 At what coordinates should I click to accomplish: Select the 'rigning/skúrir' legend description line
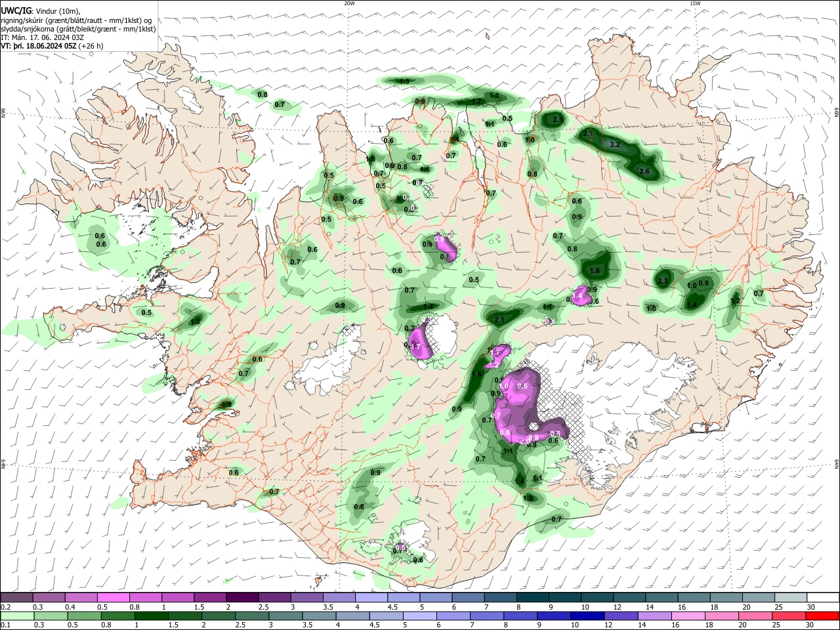pos(76,20)
